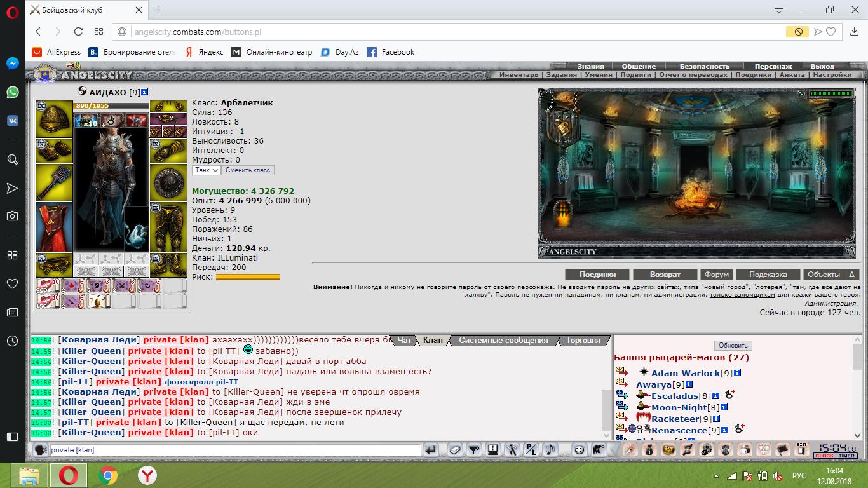Open the Безопасность menu
This screenshot has width=868, height=488.
click(x=705, y=66)
